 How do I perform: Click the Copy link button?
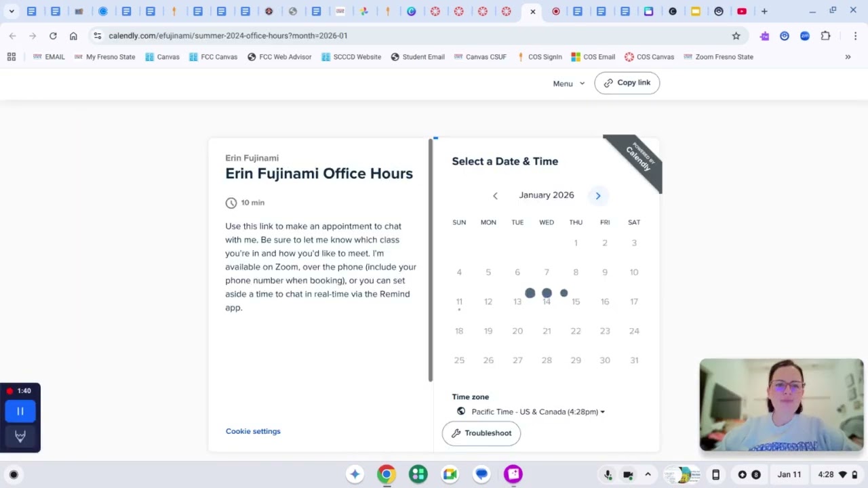[627, 83]
